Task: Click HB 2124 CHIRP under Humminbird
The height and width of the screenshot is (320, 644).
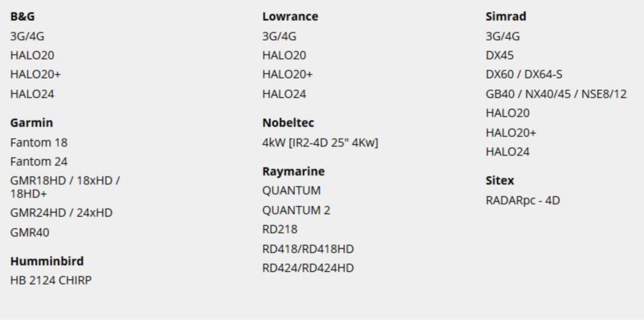Action: point(51,280)
